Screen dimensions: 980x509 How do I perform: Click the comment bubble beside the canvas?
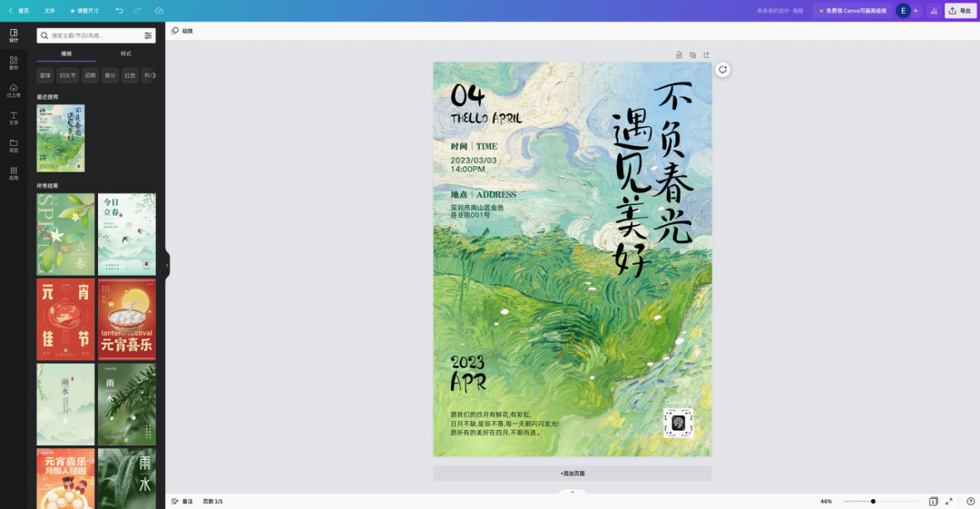722,69
